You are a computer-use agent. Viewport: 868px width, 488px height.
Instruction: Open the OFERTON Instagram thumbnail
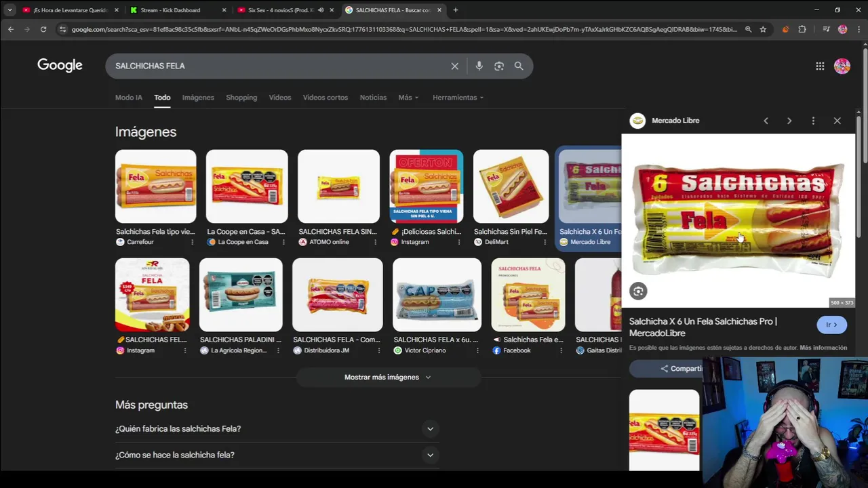[x=427, y=186]
